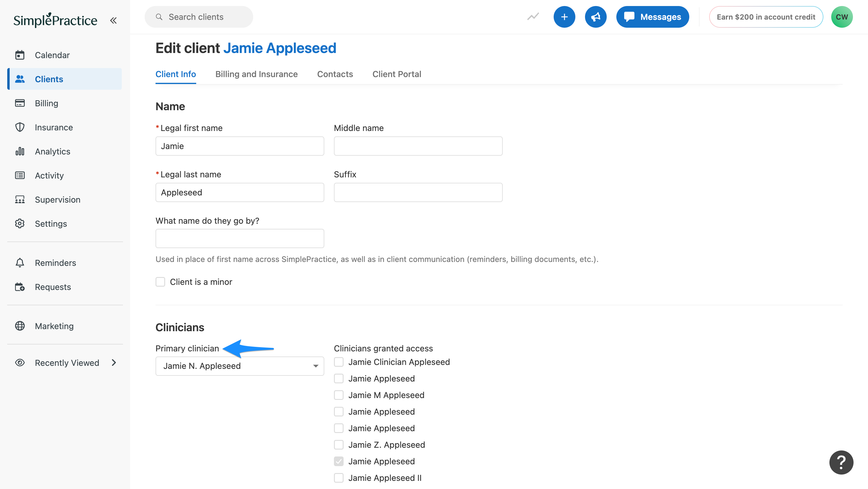Check Jamie Appleseed II access box
The width and height of the screenshot is (868, 489).
pyautogui.click(x=339, y=478)
